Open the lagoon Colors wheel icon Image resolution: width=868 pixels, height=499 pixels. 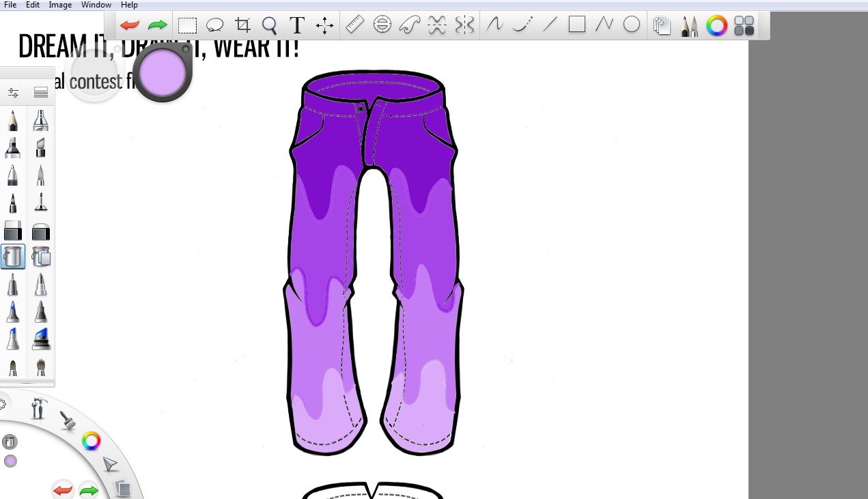tap(92, 441)
